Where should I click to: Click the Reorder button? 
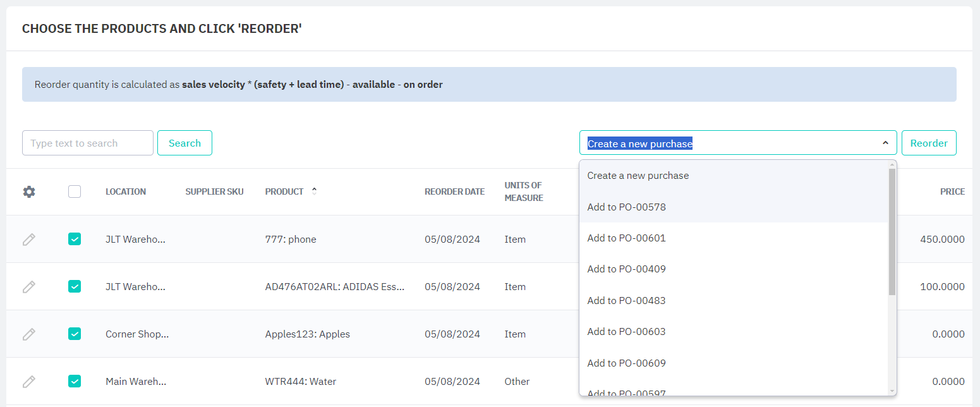coord(928,143)
